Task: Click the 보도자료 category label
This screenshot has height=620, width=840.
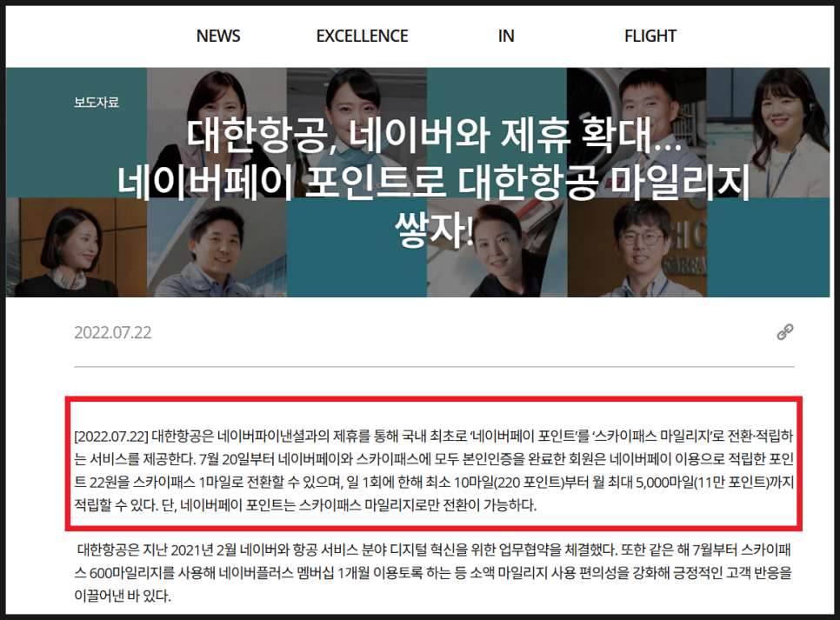Action: point(97,102)
